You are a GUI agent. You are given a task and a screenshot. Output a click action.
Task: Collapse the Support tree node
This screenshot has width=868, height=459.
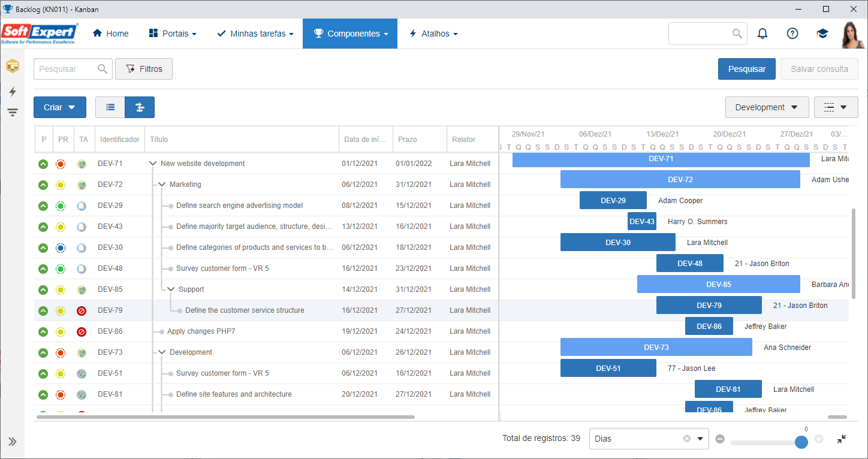(171, 289)
